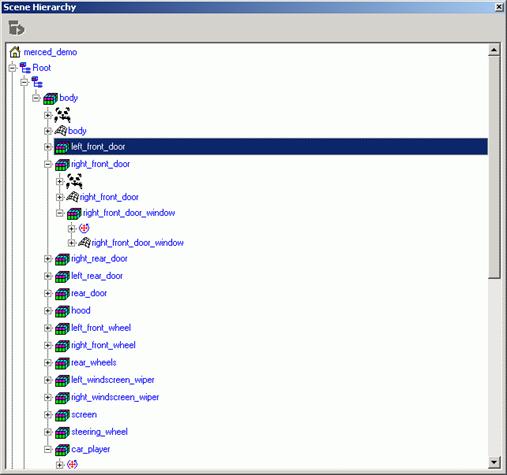Select the screen tree item
Screen dimensions: 507x475
pos(84,415)
